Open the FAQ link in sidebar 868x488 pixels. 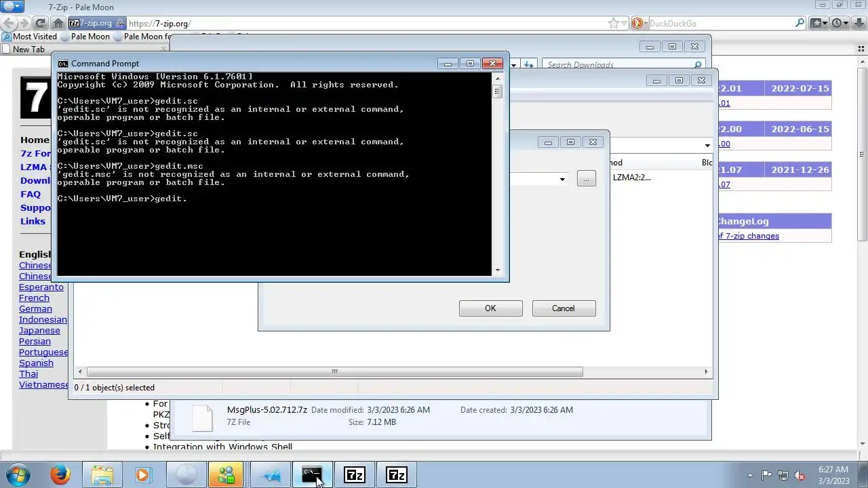click(31, 194)
